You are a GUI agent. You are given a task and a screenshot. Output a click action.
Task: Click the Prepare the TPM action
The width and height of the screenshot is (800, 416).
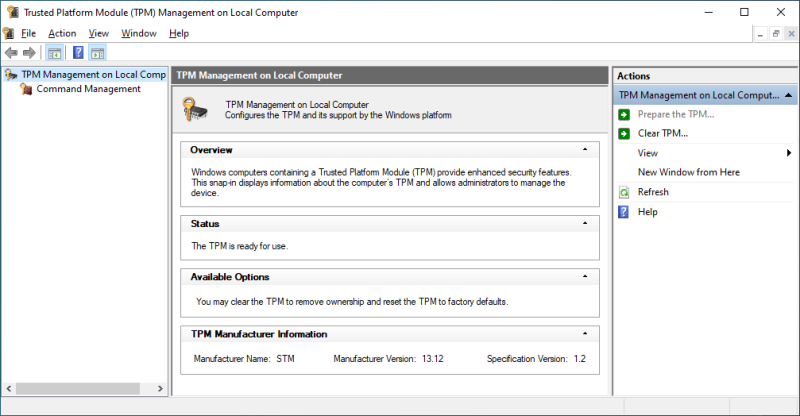[x=676, y=114]
